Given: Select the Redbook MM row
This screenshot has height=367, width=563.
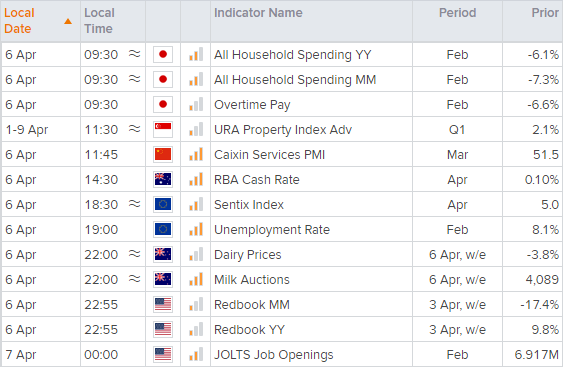Looking at the screenshot, I should (282, 305).
